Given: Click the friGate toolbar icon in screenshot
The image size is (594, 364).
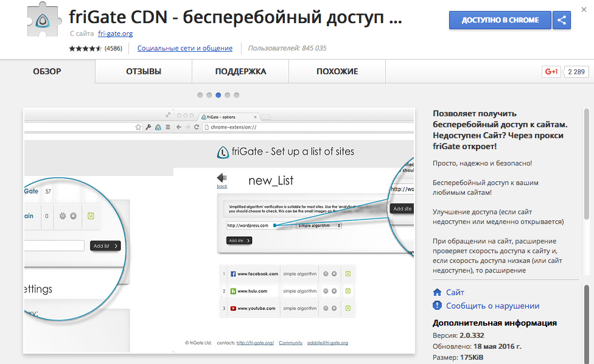Looking at the screenshot, I should tap(158, 127).
